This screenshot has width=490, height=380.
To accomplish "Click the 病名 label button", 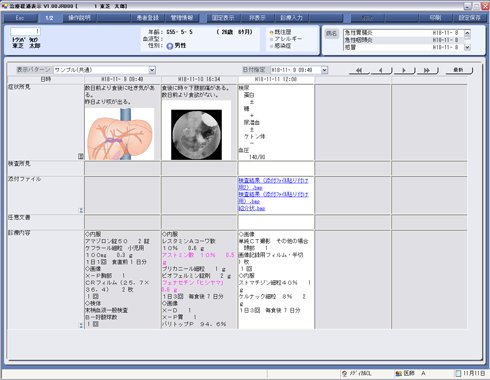I will pyautogui.click(x=331, y=33).
